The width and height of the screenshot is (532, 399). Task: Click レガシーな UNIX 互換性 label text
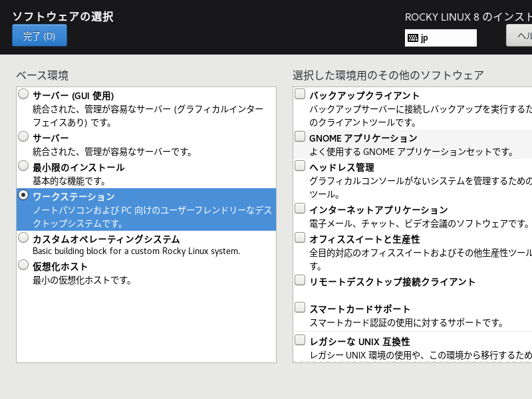click(360, 342)
